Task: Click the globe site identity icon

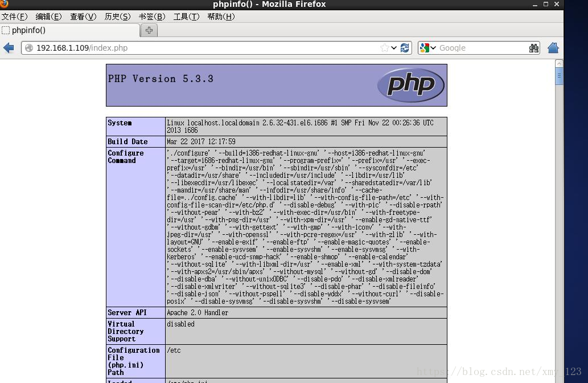Action: 29,48
